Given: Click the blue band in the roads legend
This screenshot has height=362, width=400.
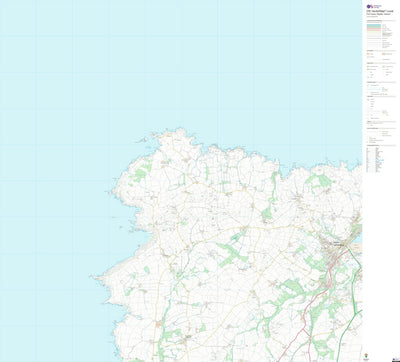Looking at the screenshot, I should coord(374,25).
